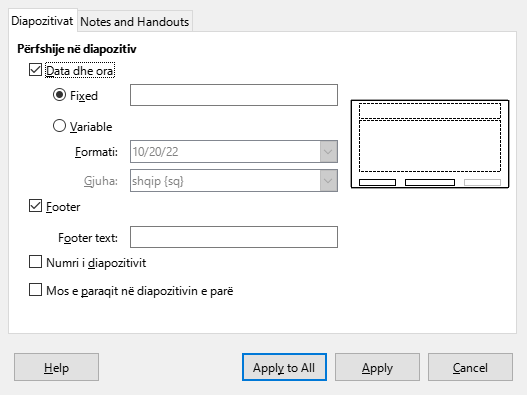Screen dimensions: 527x395
Task: Click the Footer text input field
Action: tap(234, 237)
